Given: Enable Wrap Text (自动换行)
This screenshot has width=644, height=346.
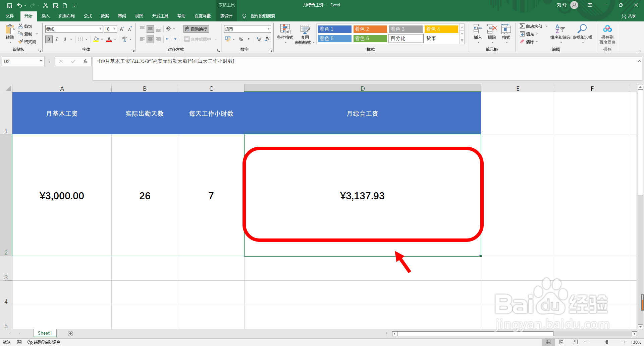Looking at the screenshot, I should click(196, 29).
